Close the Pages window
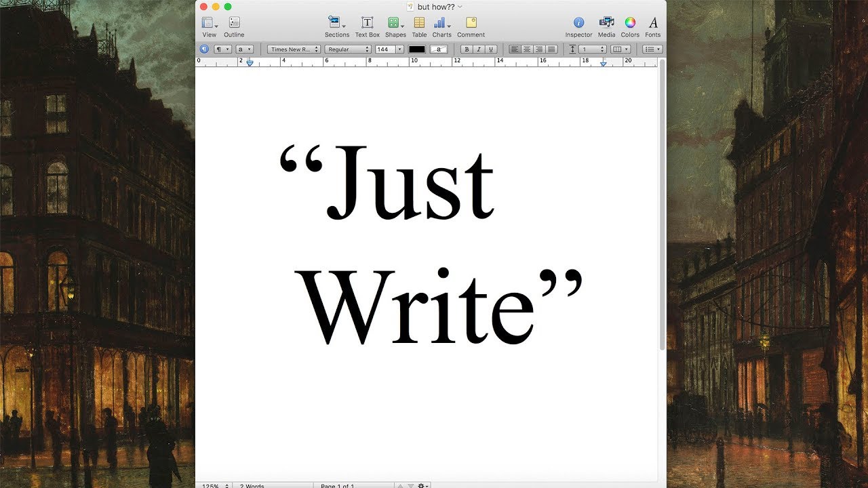The width and height of the screenshot is (868, 488). point(203,6)
